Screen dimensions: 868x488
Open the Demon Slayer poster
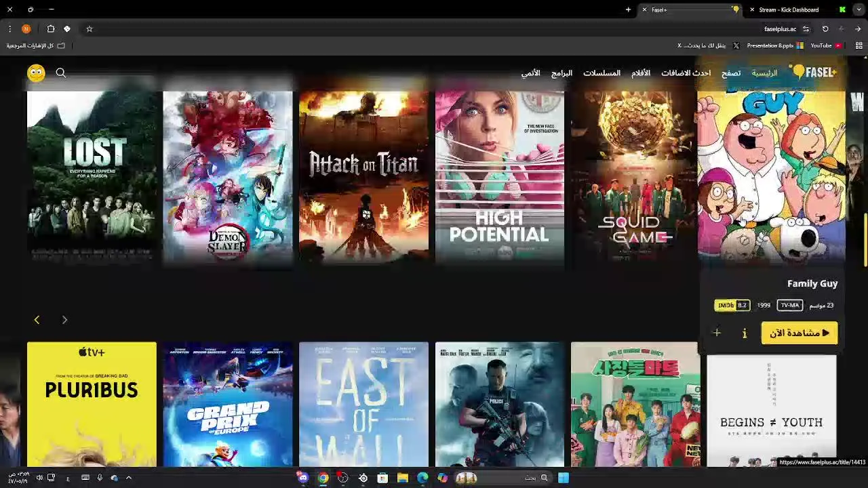228,176
